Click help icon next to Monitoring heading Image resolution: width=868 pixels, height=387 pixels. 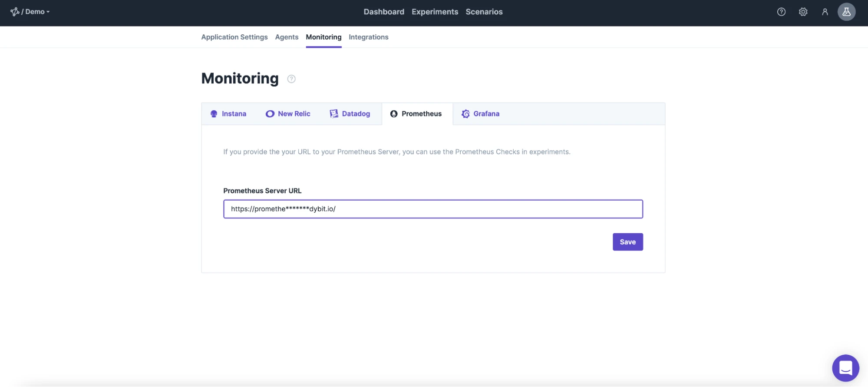(291, 79)
